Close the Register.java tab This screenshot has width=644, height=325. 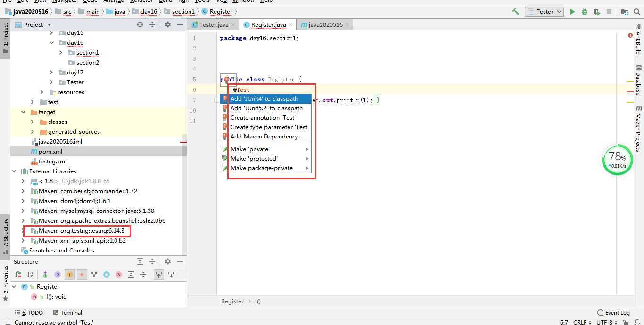[x=291, y=24]
